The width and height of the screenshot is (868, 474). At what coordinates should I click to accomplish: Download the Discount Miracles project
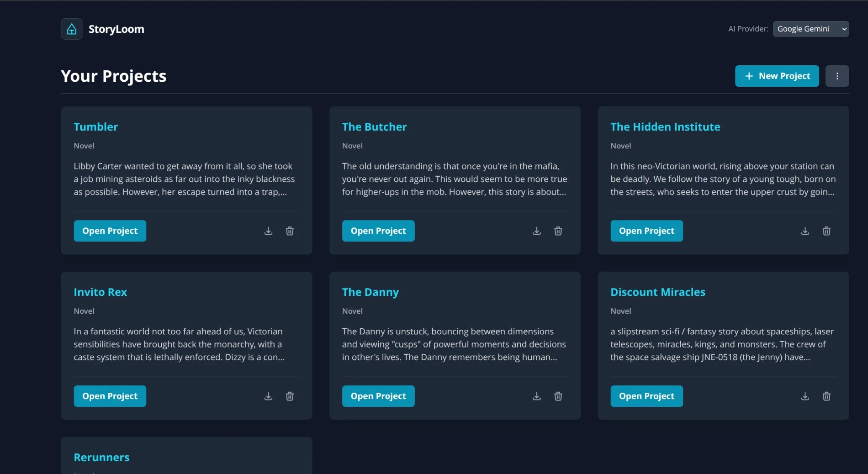(805, 396)
